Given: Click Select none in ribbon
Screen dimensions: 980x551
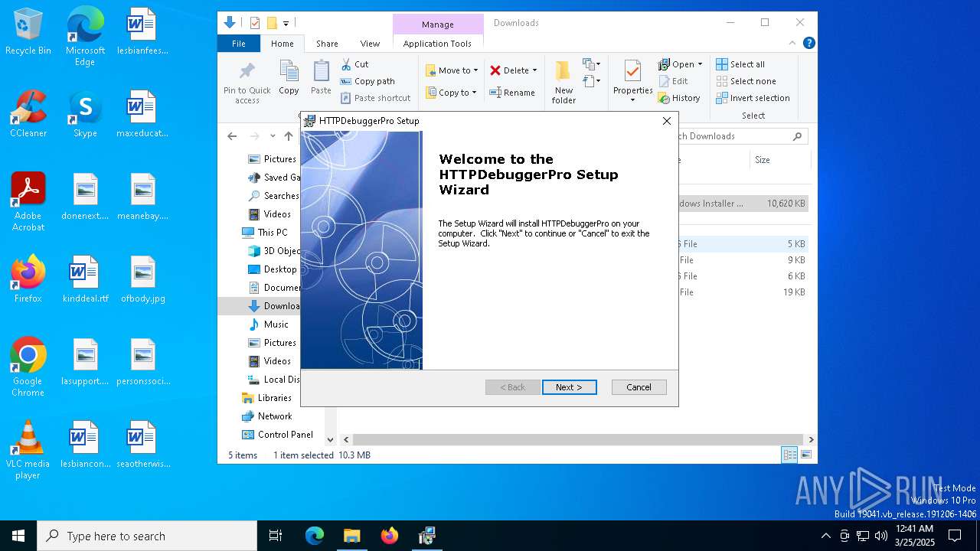Looking at the screenshot, I should click(746, 81).
